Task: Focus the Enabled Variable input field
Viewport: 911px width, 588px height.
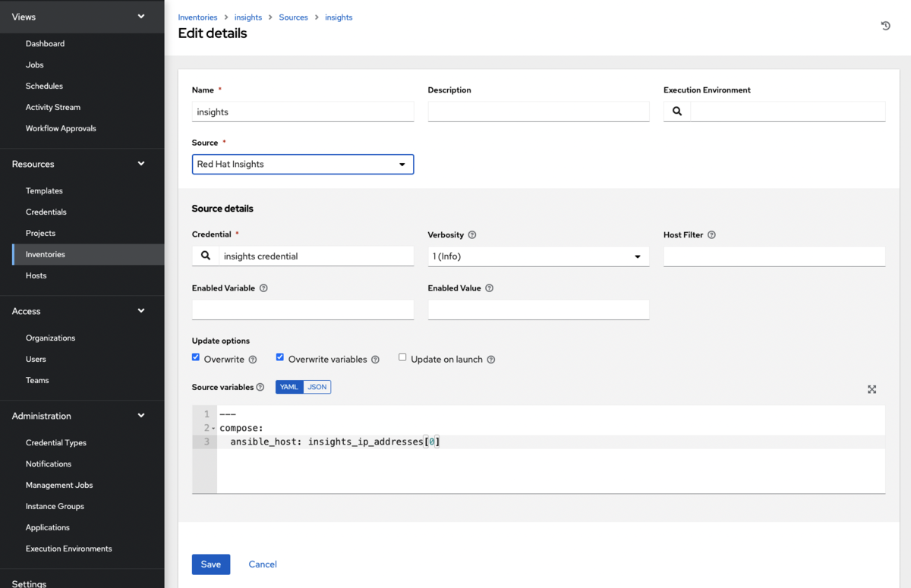Action: (303, 310)
